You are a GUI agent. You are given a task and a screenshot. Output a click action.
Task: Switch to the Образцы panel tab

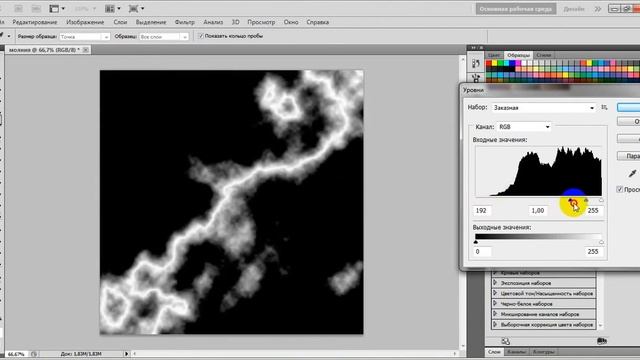(518, 55)
